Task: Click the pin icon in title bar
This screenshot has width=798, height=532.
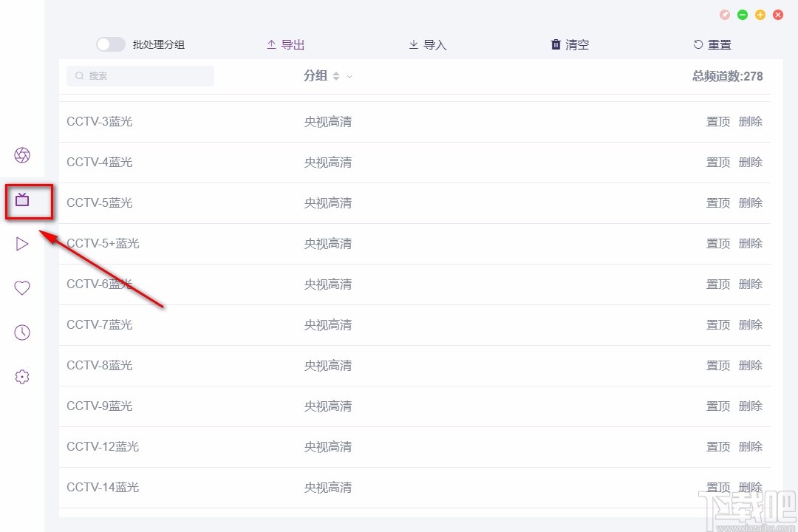Action: (724, 14)
